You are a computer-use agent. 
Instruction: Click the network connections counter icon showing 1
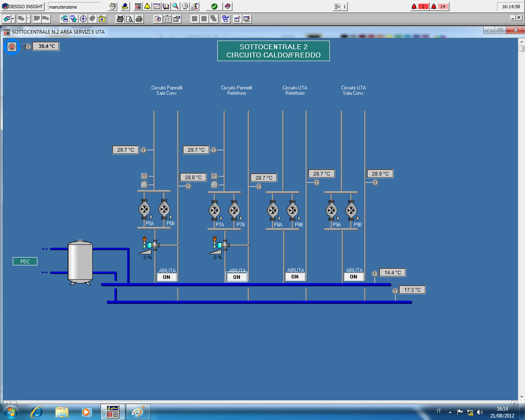click(340, 7)
